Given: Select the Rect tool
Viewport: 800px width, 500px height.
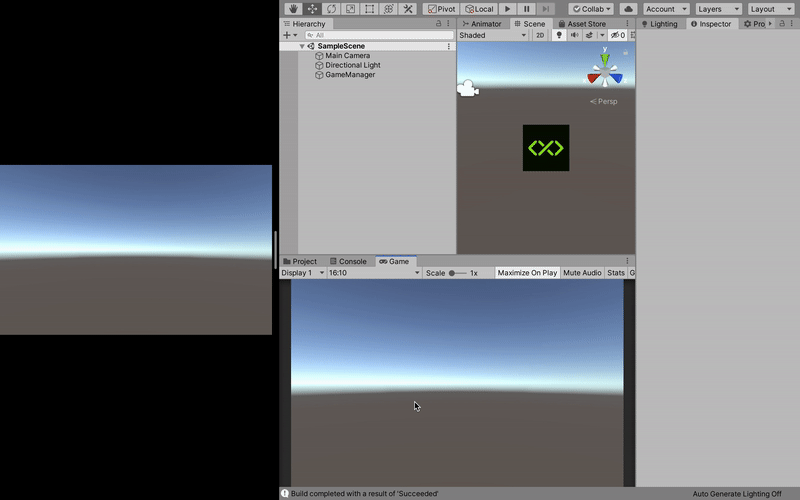Looking at the screenshot, I should point(369,9).
